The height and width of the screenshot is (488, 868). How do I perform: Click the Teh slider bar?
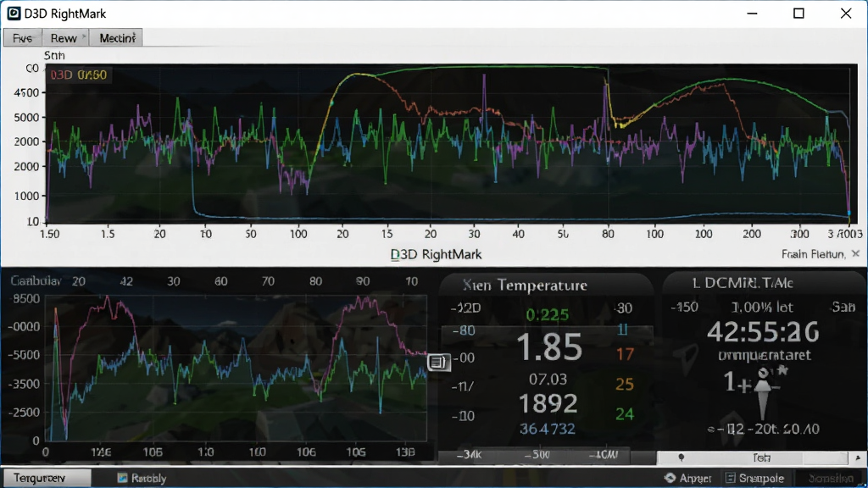pos(753,457)
